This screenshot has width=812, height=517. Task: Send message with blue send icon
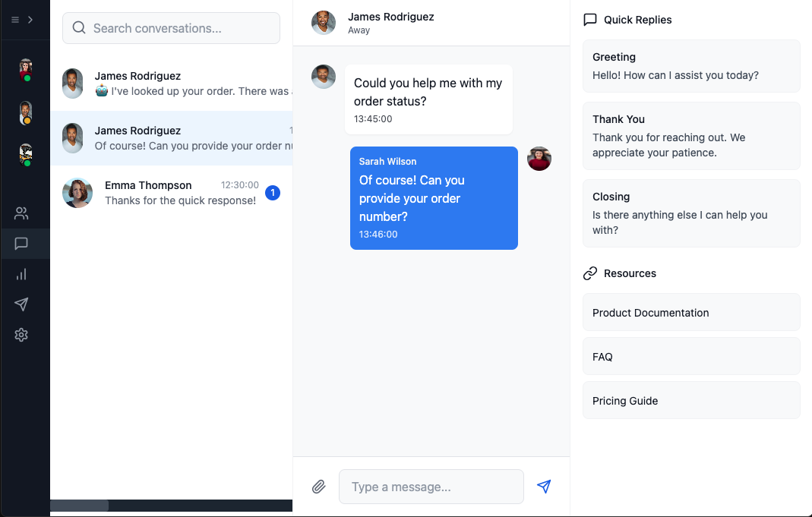pyautogui.click(x=544, y=487)
